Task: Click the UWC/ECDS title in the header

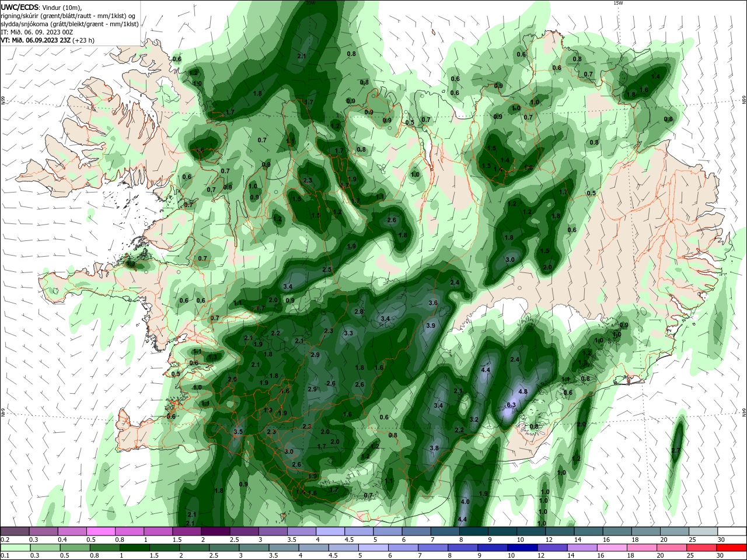Action: pyautogui.click(x=20, y=7)
